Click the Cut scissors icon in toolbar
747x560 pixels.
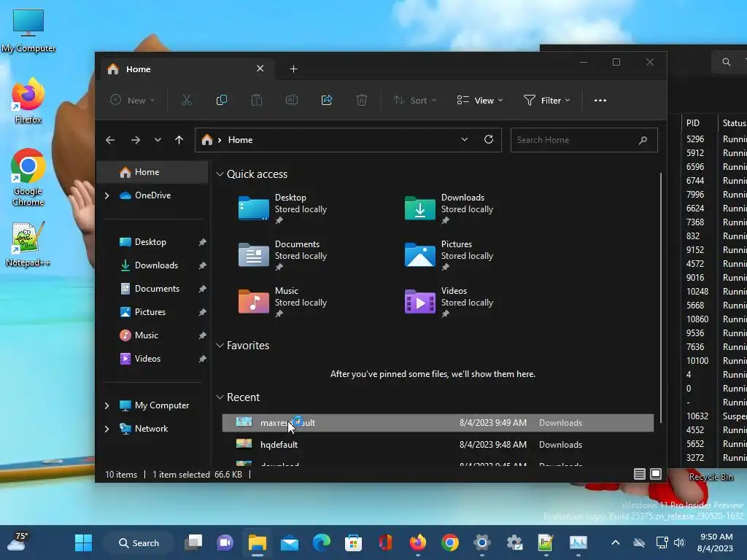pos(186,100)
